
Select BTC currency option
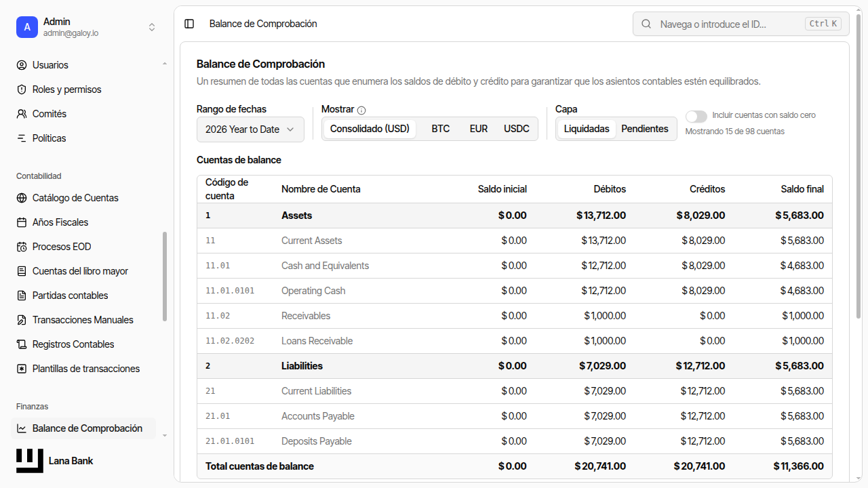coord(441,129)
